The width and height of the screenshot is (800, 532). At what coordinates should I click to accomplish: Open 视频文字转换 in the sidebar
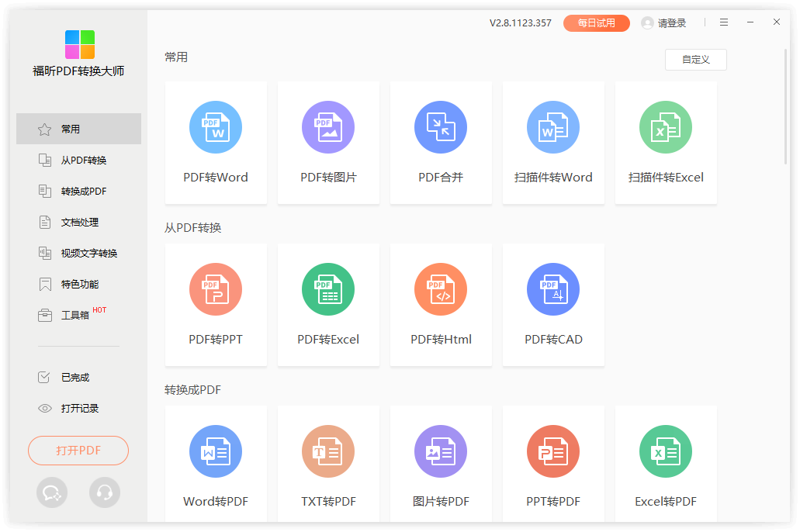tap(78, 253)
